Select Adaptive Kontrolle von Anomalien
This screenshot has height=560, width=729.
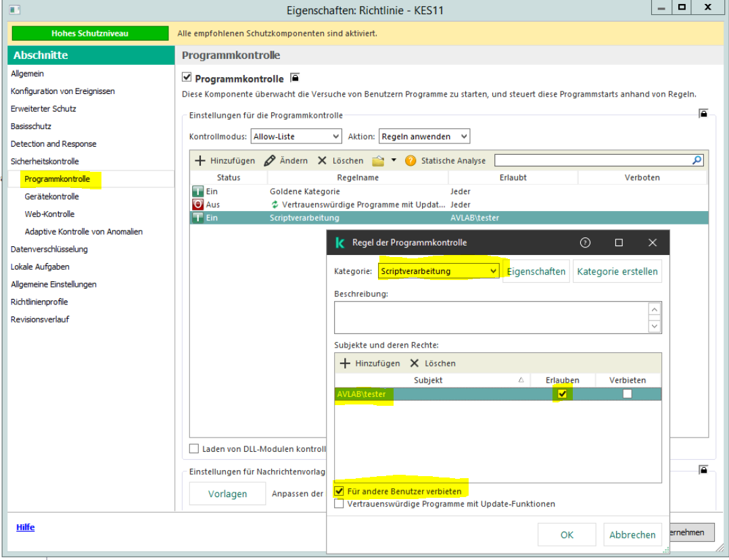coord(84,231)
